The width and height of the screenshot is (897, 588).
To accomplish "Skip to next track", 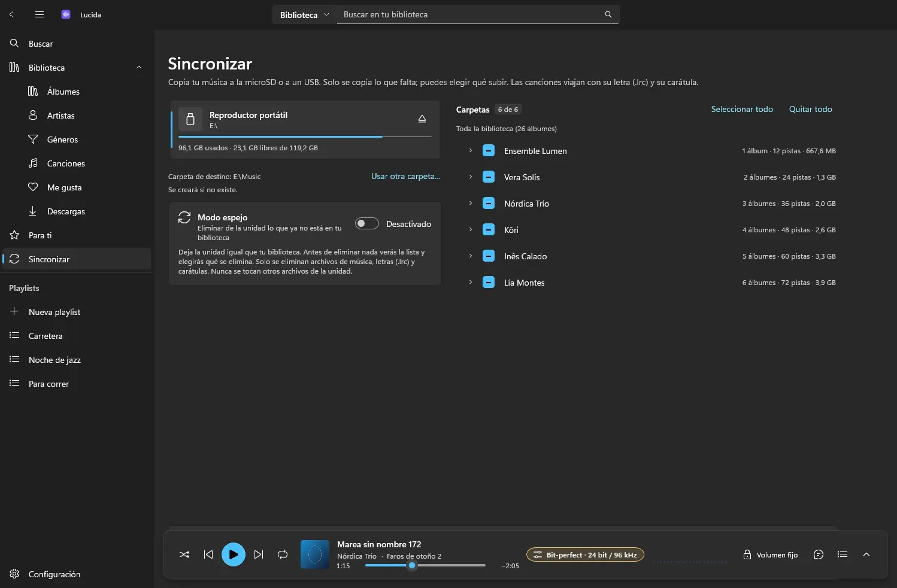I will coord(259,554).
